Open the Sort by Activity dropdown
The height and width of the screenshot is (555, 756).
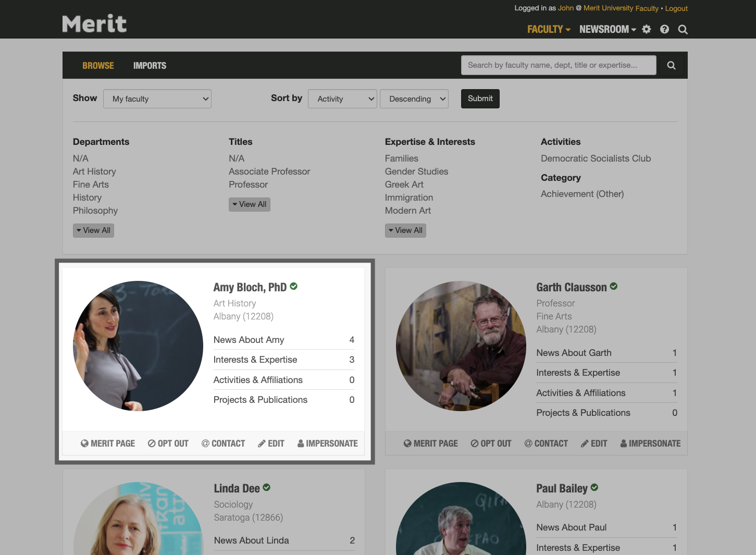point(342,99)
